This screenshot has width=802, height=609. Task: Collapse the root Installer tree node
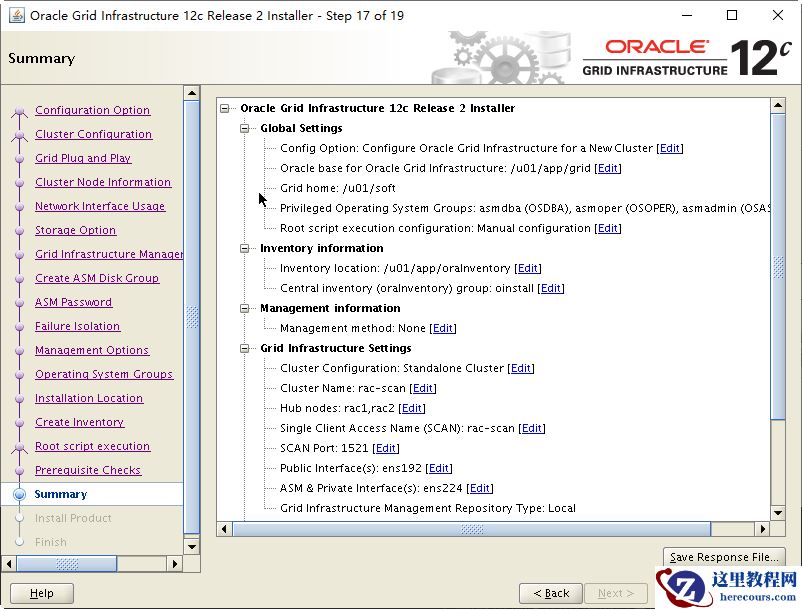225,108
